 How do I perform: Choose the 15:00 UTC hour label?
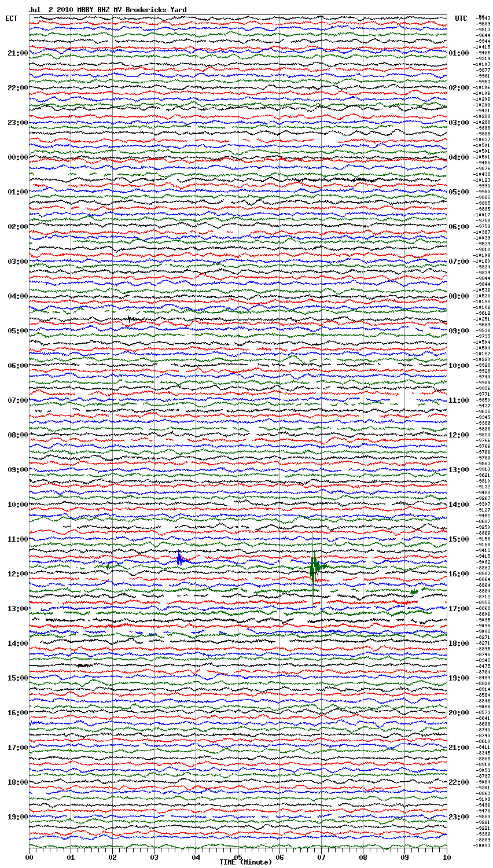coord(459,539)
